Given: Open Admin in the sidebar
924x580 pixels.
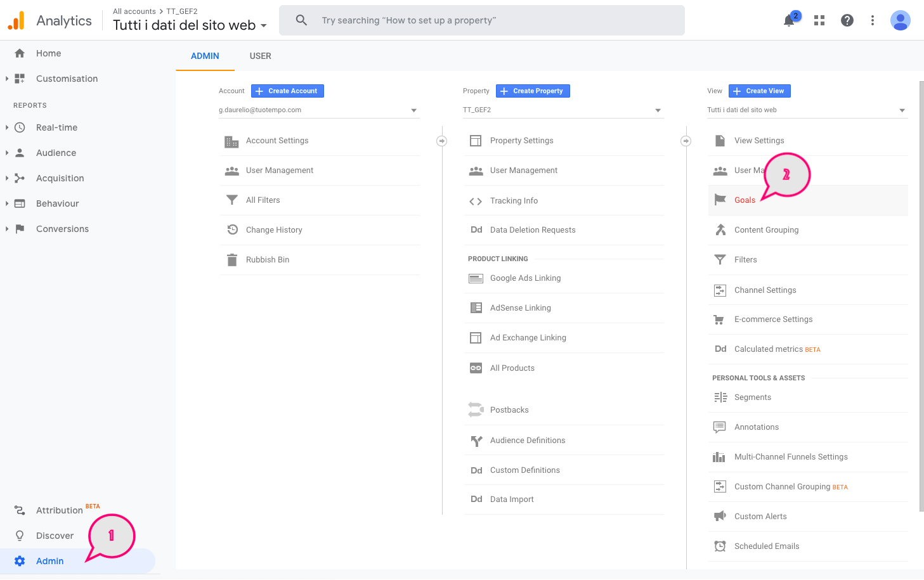Looking at the screenshot, I should 49,561.
